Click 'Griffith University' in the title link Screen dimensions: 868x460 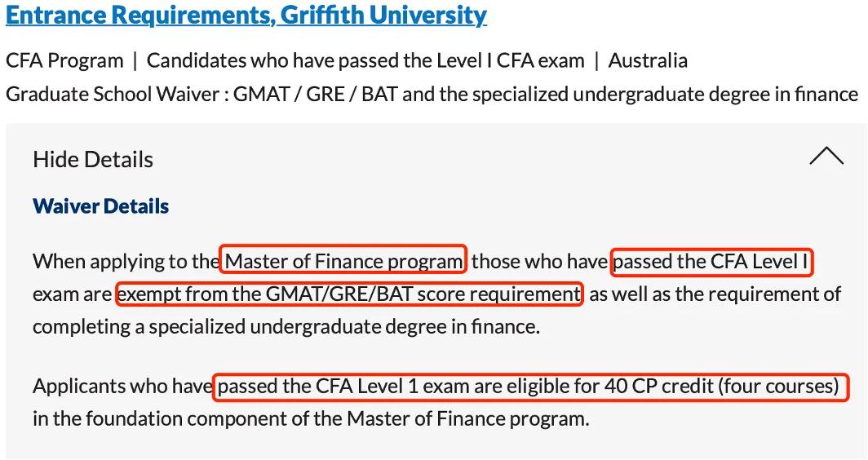383,15
